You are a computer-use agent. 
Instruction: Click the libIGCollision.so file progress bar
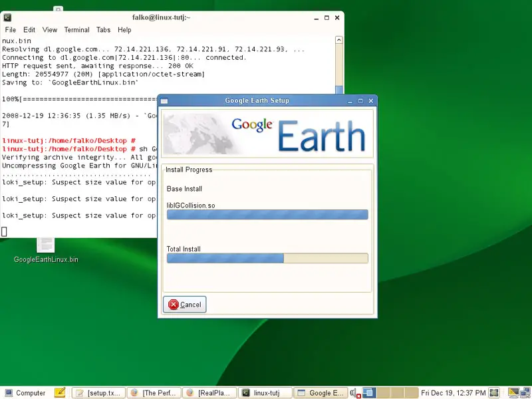click(x=267, y=214)
